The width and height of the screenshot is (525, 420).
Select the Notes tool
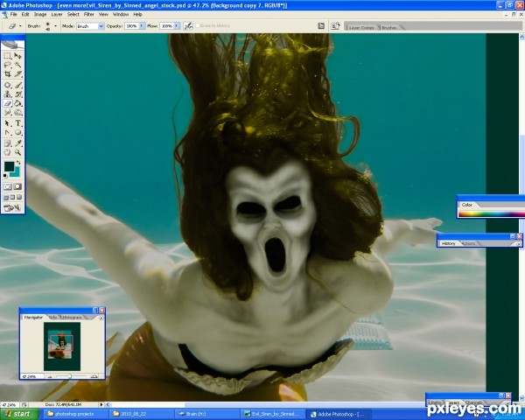[x=7, y=143]
